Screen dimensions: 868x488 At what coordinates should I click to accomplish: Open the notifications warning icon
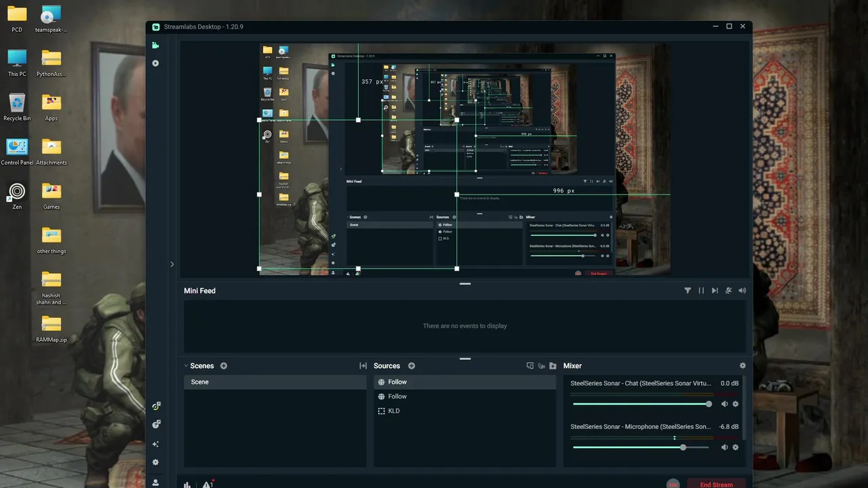[208, 484]
